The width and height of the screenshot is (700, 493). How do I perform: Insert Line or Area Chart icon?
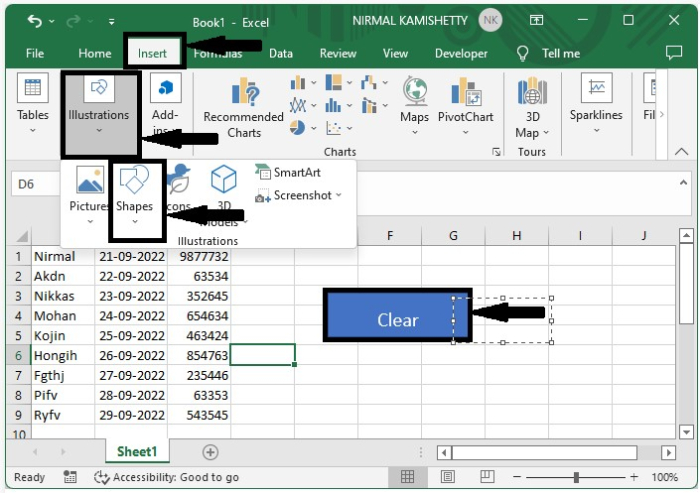pos(298,105)
